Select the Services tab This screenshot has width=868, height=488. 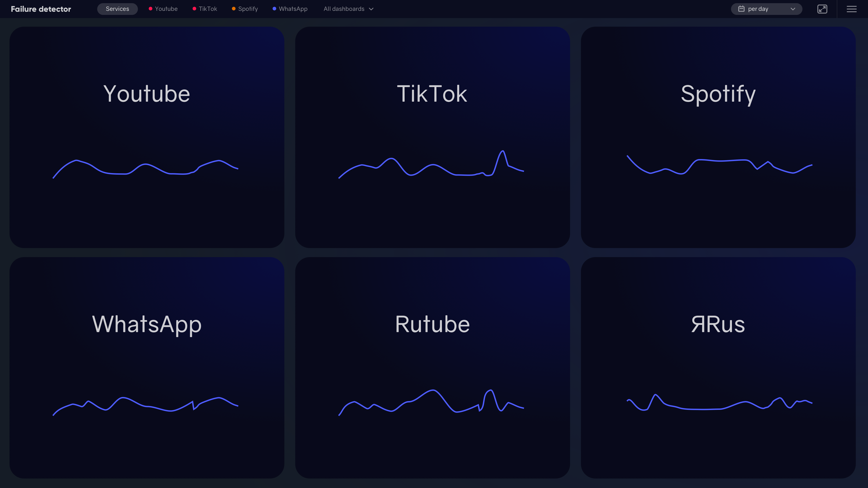117,9
